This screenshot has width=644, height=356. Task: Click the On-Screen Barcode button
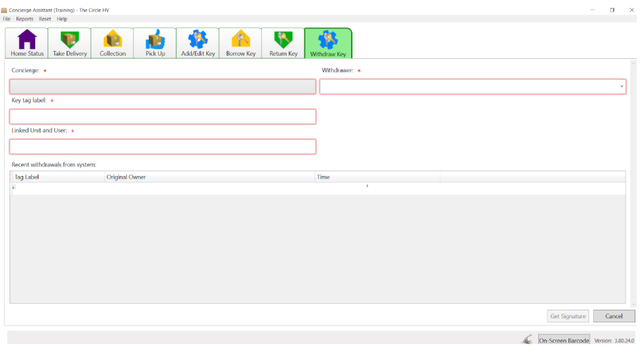coord(564,340)
